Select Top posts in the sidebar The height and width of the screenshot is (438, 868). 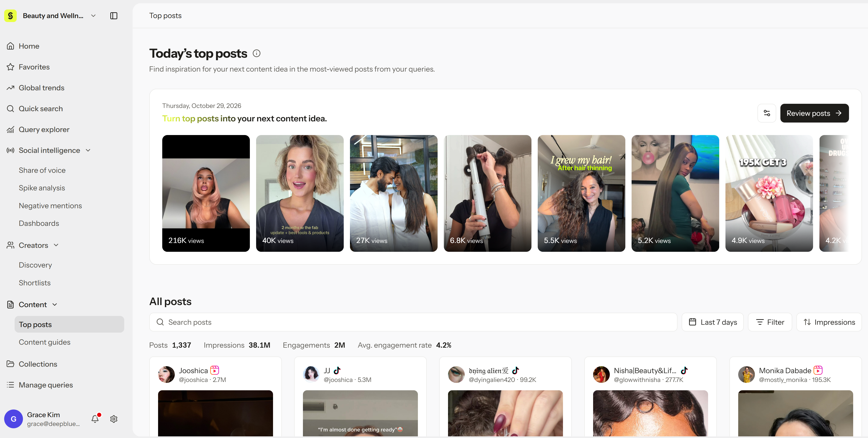point(69,324)
